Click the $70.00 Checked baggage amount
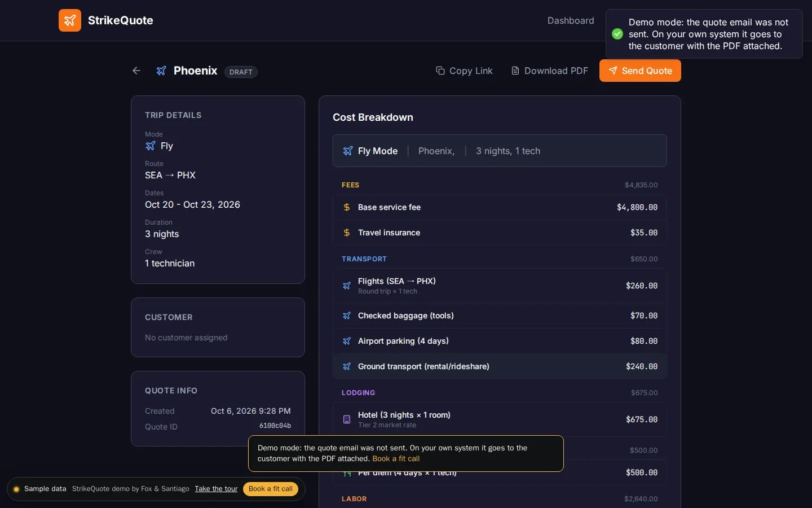 644,316
